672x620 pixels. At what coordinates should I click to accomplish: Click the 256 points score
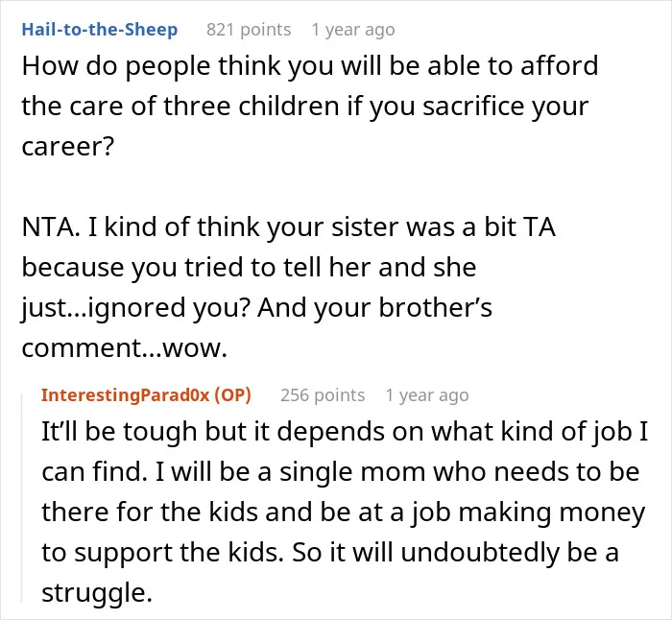click(323, 395)
